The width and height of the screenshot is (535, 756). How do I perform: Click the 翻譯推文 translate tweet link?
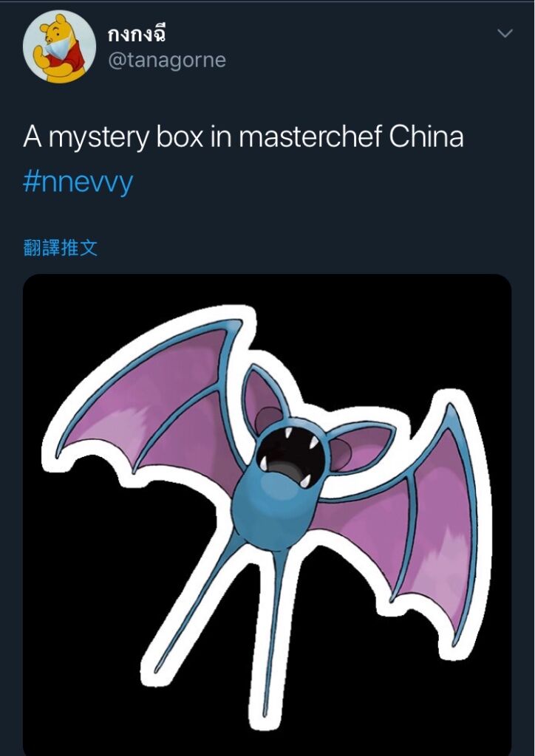coord(61,248)
